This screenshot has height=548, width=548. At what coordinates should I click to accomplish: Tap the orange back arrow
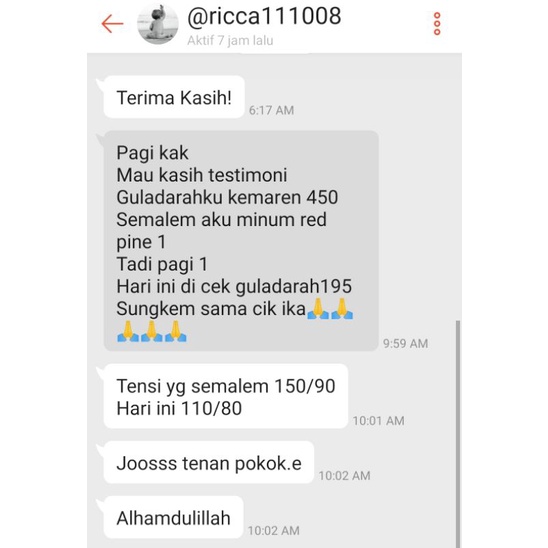112,24
